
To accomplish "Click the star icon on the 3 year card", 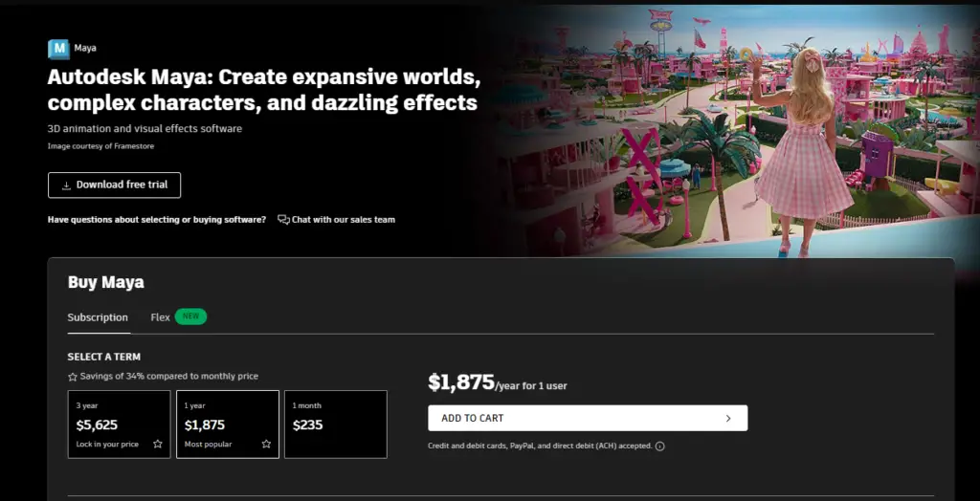I will coord(158,445).
